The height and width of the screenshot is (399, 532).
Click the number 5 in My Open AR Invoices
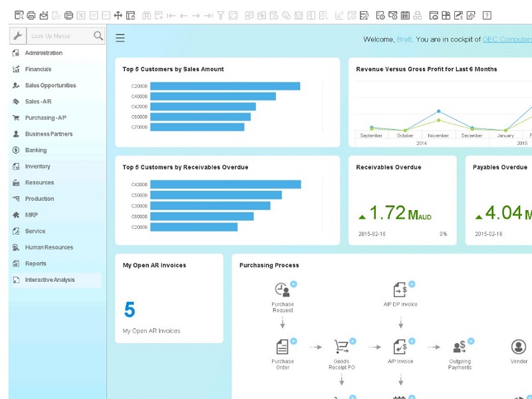pos(129,309)
